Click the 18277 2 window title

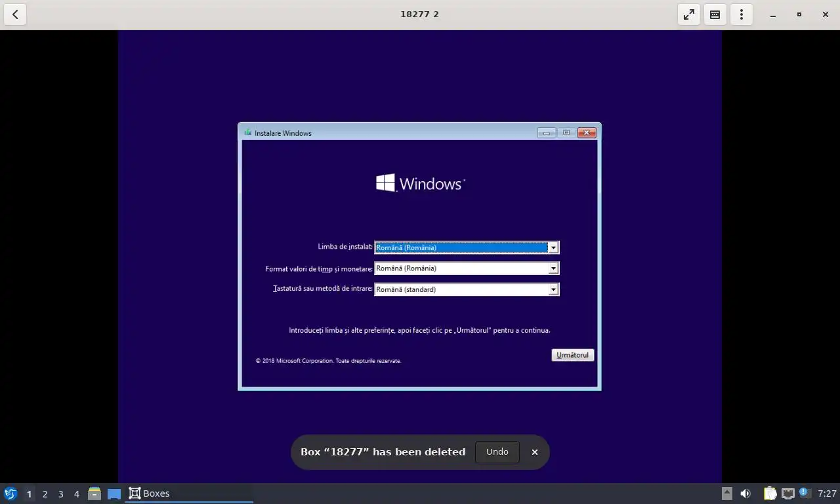(420, 14)
